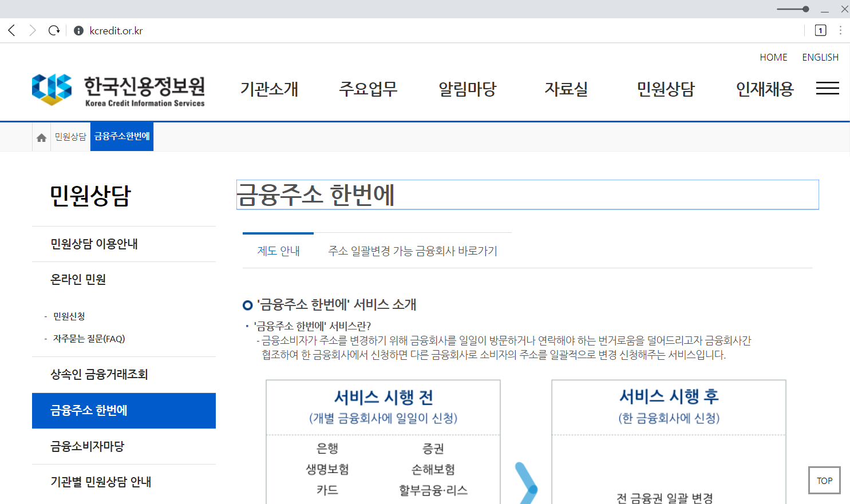
Task: Open the HOME link at top
Action: coord(773,57)
